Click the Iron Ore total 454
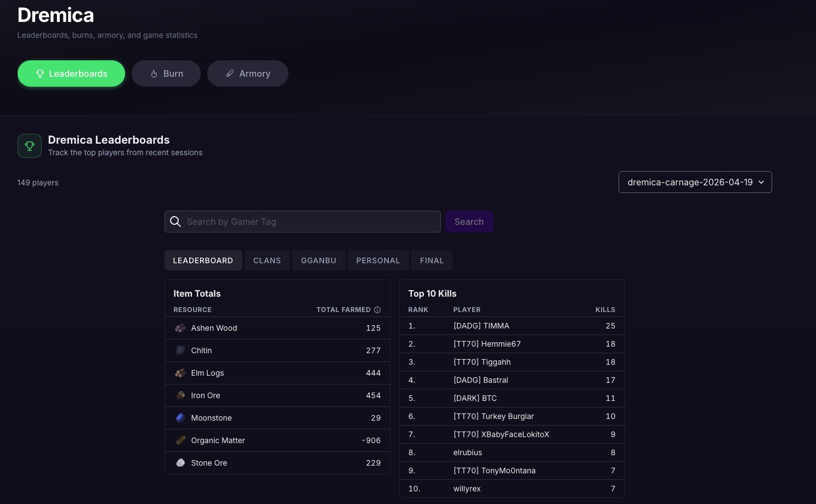Viewport: 816px width, 504px height. click(x=373, y=395)
